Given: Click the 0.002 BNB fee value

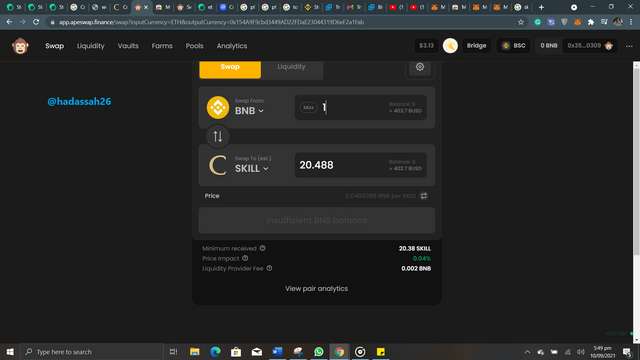Looking at the screenshot, I should coord(416,268).
